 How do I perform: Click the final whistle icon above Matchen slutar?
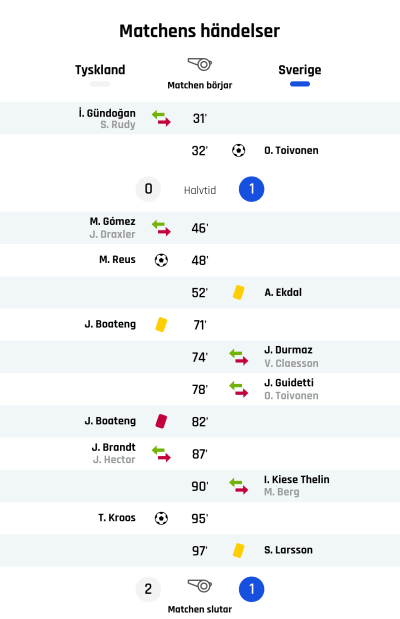pos(200,585)
